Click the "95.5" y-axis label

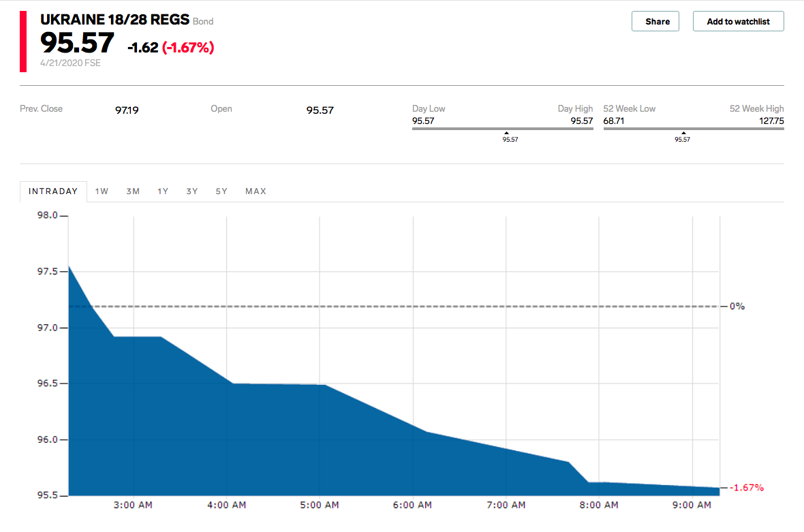click(47, 495)
